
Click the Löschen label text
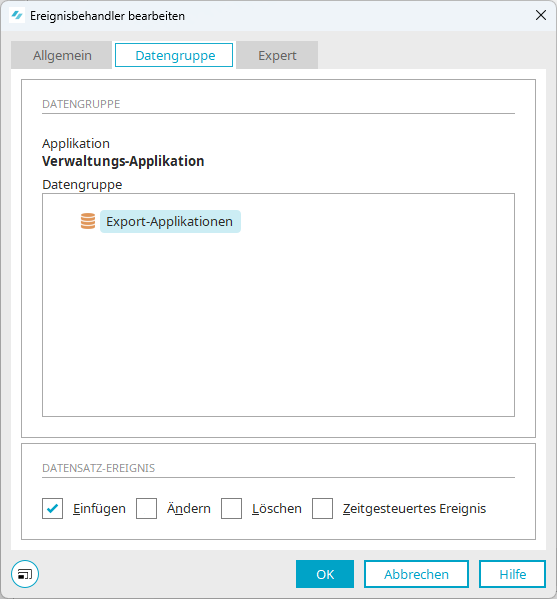point(277,508)
